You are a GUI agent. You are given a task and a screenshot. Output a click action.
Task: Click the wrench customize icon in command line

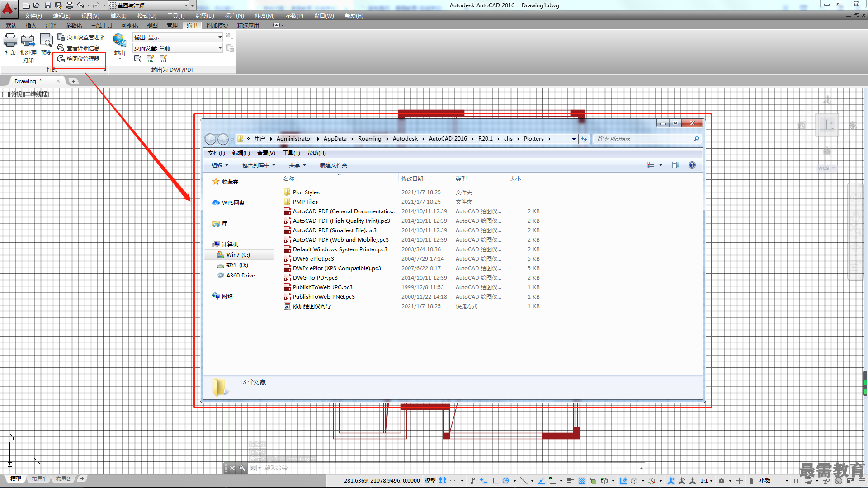(x=242, y=468)
